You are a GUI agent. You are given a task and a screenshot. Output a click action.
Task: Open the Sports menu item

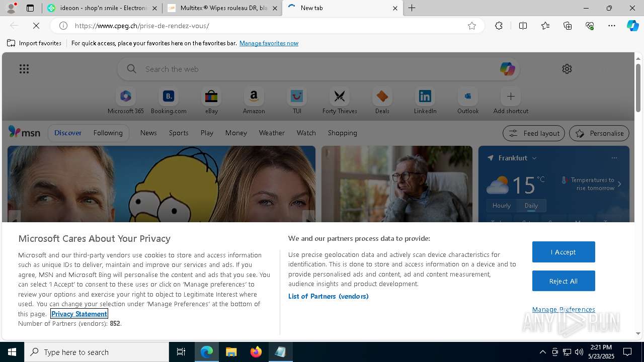point(179,133)
